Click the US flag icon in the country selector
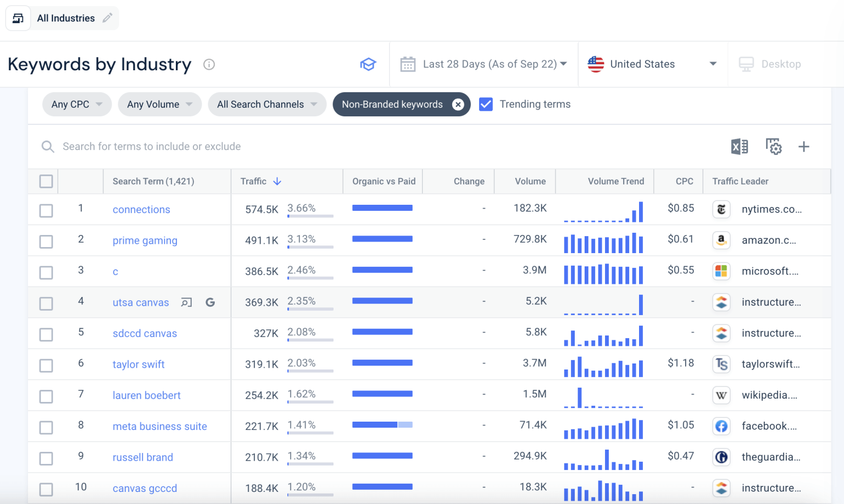The width and height of the screenshot is (844, 504). point(596,64)
